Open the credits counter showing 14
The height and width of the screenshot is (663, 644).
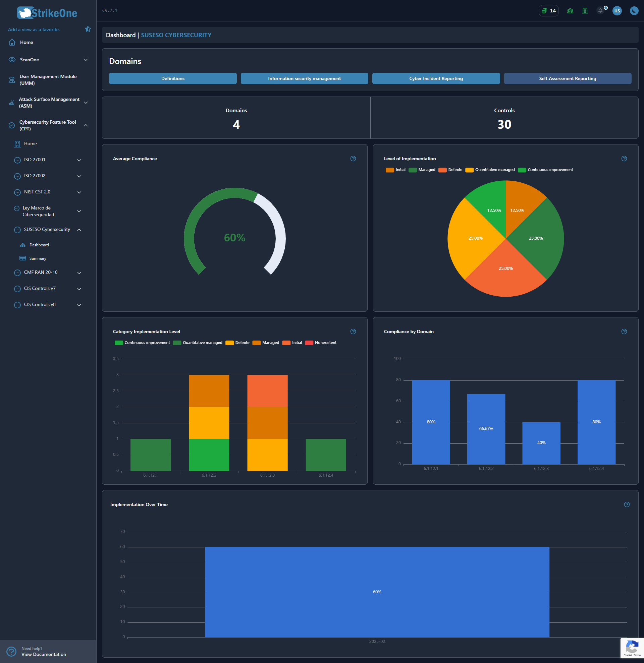[x=548, y=11]
